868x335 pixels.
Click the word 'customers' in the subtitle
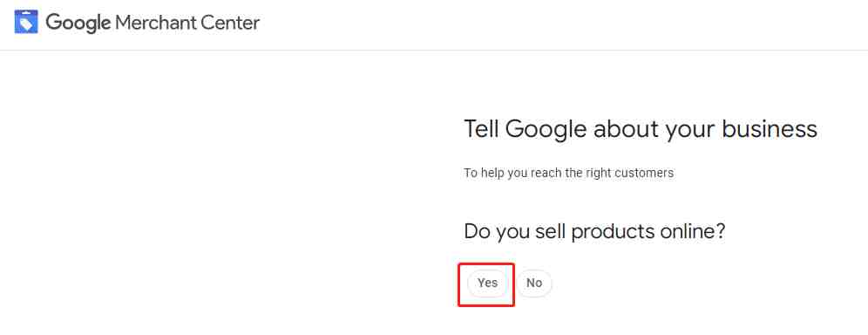(648, 173)
